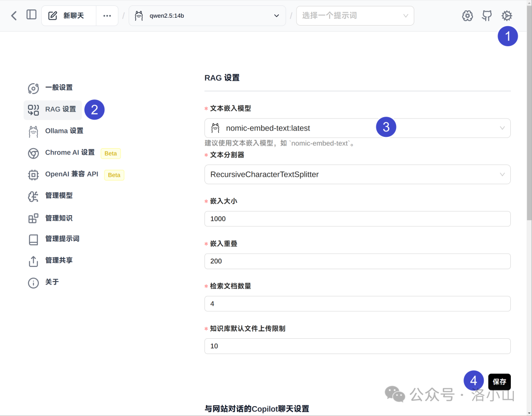This screenshot has height=416, width=532.
Task: Click the Ollama llama sidebar icon
Action: click(x=33, y=131)
